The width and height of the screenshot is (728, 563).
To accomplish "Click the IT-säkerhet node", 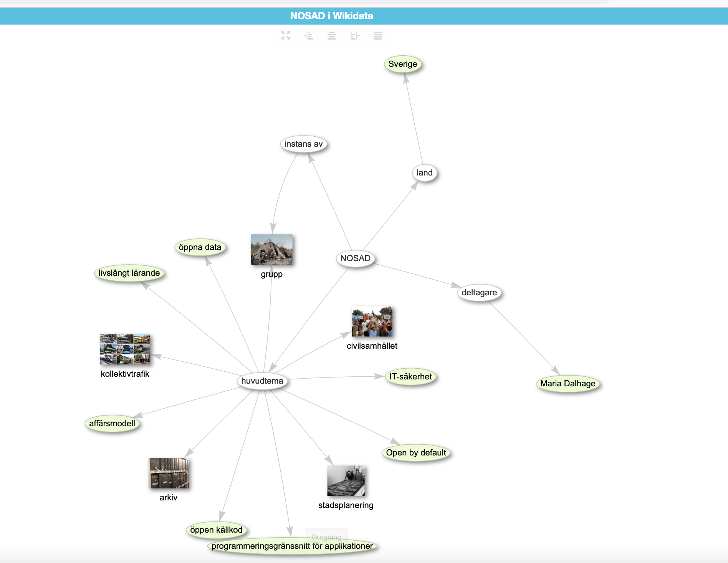I will (410, 377).
